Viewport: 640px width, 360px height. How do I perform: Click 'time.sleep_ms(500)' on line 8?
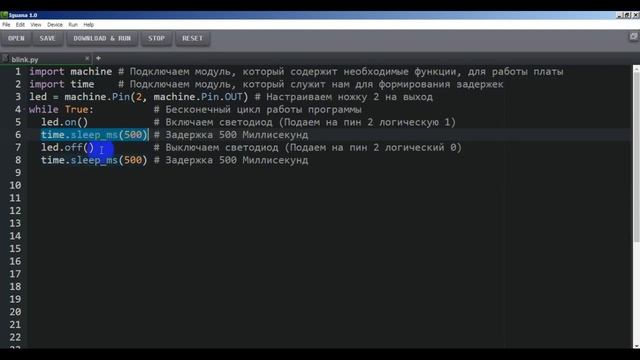point(94,160)
